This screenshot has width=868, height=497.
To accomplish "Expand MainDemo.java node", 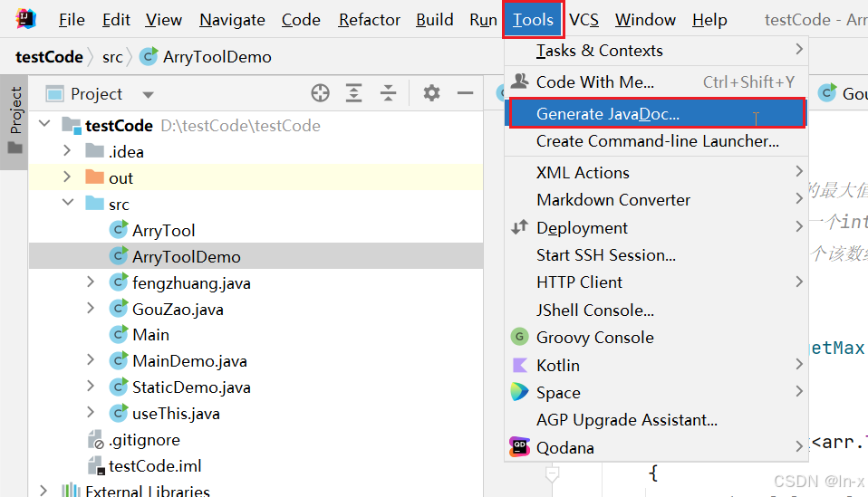I will tap(91, 360).
